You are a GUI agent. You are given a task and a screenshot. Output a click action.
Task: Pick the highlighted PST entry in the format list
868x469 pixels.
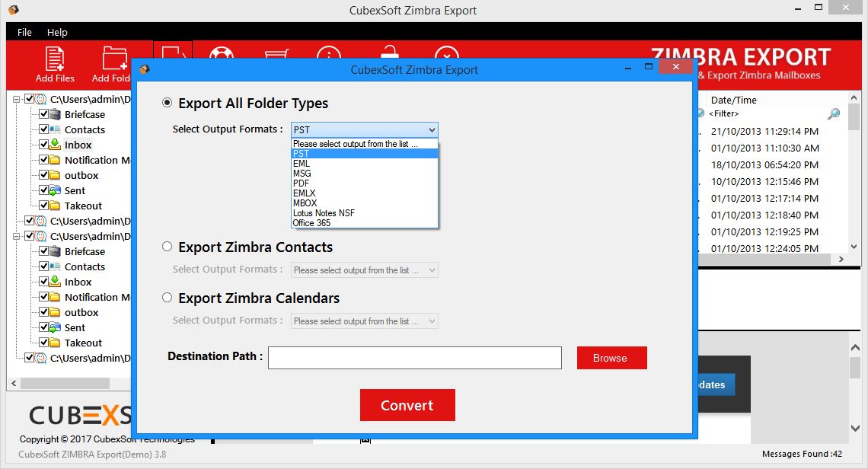[x=365, y=153]
